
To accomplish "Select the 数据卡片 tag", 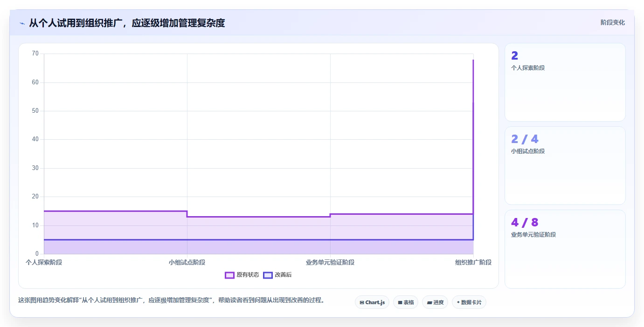I will pos(469,302).
